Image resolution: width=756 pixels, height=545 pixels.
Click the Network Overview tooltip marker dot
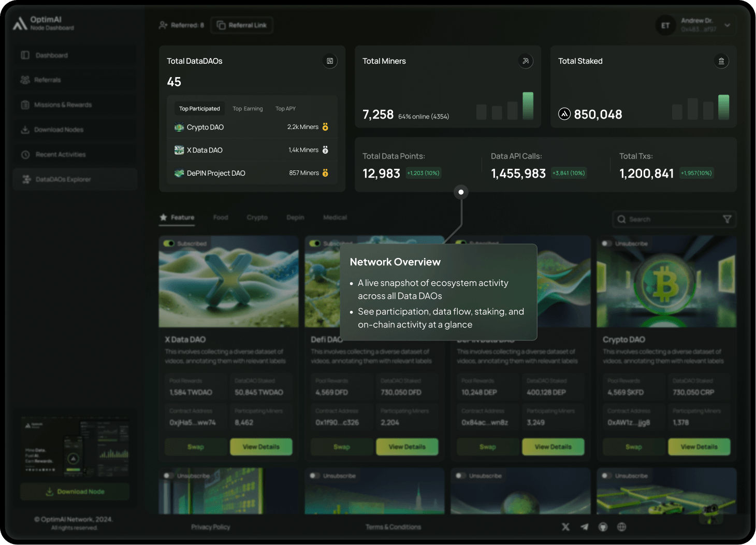(461, 192)
